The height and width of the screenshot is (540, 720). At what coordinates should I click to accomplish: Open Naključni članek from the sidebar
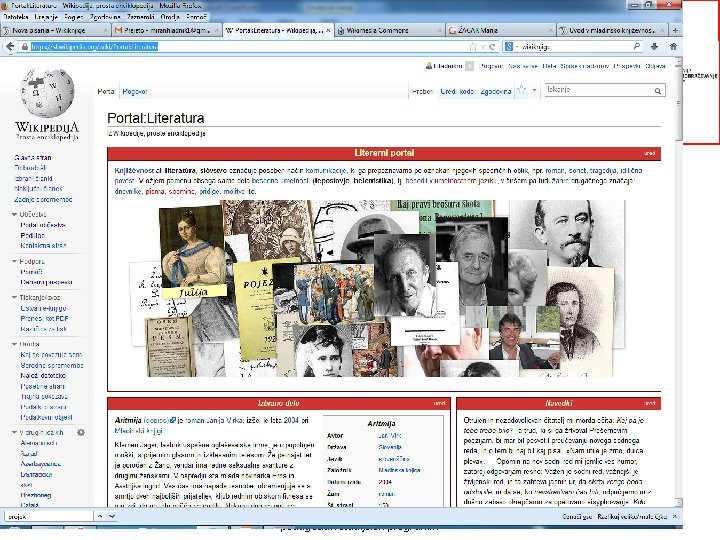(x=38, y=189)
